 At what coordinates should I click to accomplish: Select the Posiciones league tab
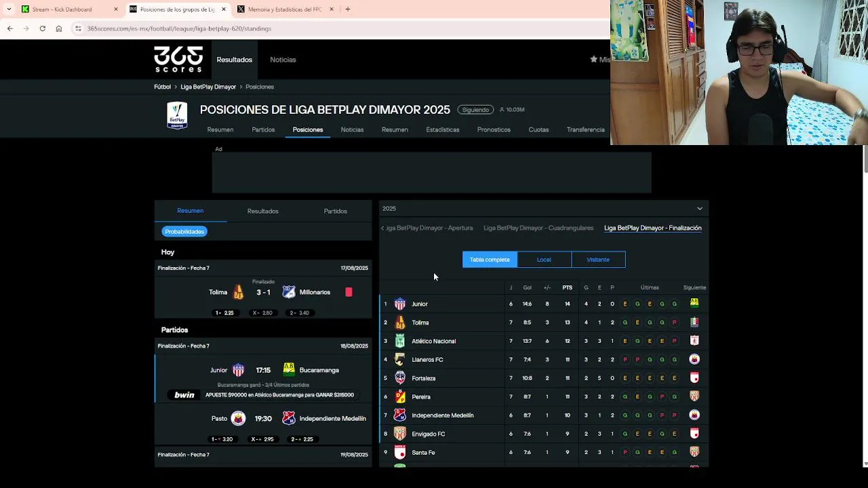pyautogui.click(x=308, y=129)
